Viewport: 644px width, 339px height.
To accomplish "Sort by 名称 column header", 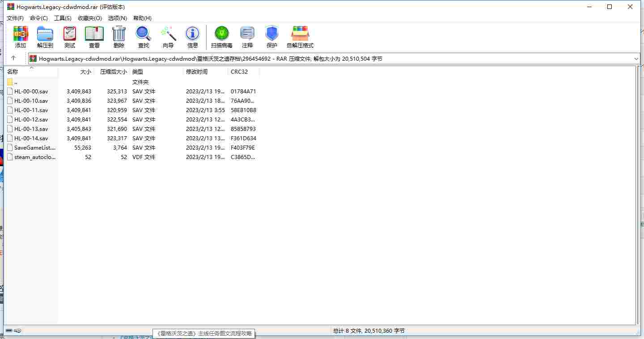I will tap(31, 71).
